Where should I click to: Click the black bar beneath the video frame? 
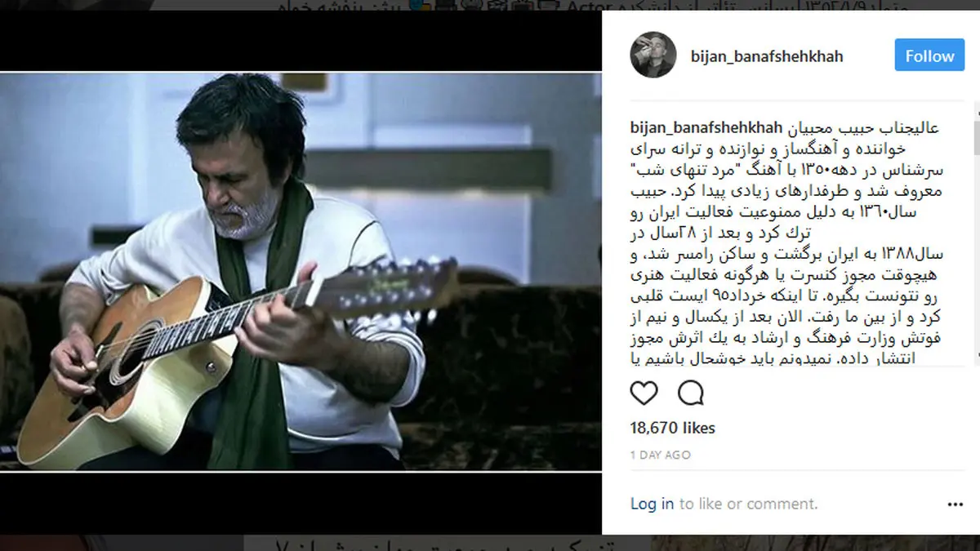coord(301,503)
